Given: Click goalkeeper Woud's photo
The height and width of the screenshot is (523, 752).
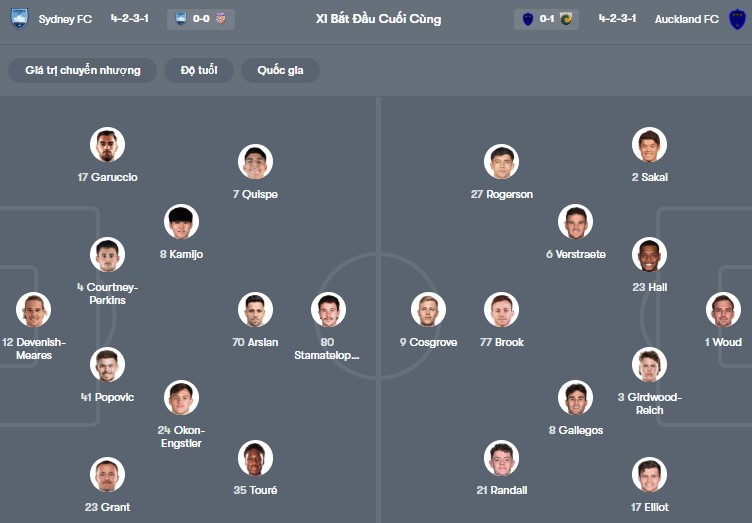Looking at the screenshot, I should (x=722, y=310).
